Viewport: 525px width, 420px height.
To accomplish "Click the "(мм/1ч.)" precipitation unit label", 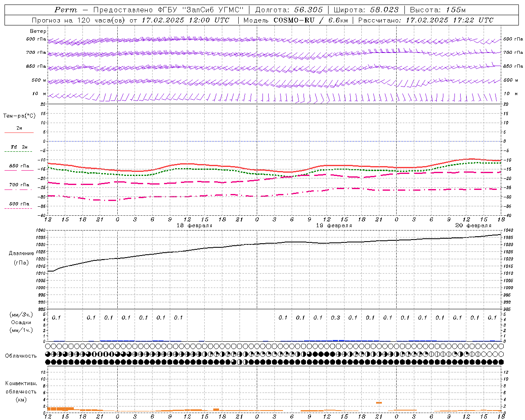I will pos(21,330).
